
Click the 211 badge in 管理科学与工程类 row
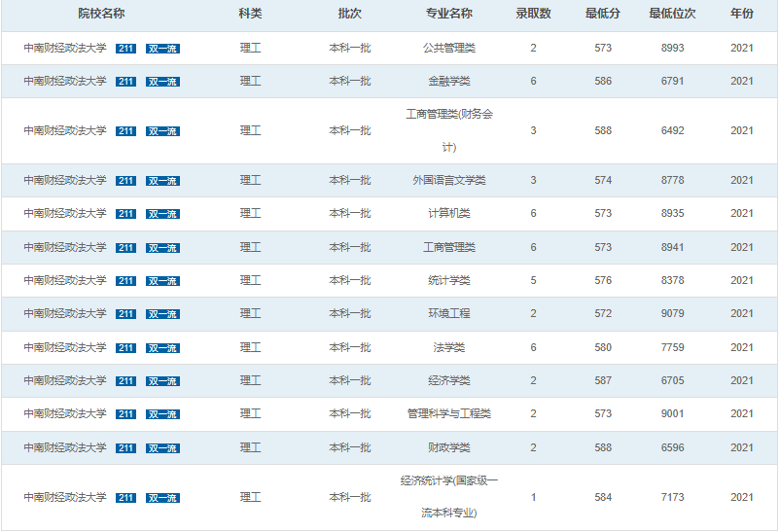125,414
